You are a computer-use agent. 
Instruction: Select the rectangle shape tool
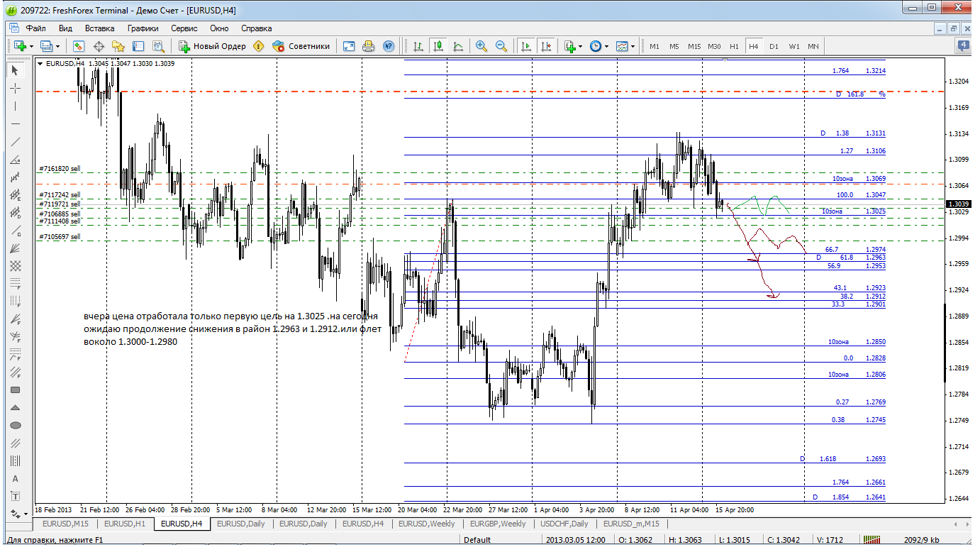(x=16, y=390)
